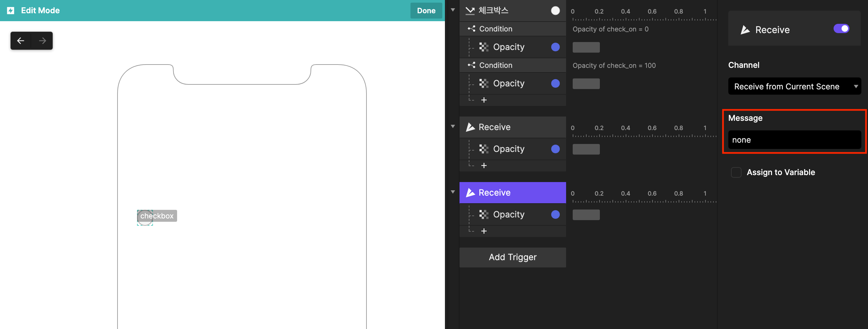Click the 0.2 mark on highlighted Receive ruler
868x329 pixels.
[599, 194]
